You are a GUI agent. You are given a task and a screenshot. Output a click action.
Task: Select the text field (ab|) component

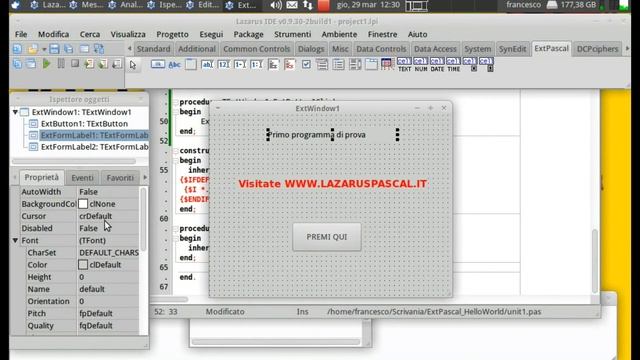click(207, 64)
